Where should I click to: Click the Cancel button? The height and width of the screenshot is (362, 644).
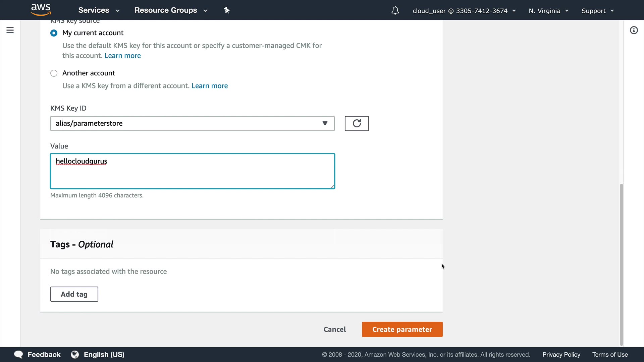pos(334,329)
